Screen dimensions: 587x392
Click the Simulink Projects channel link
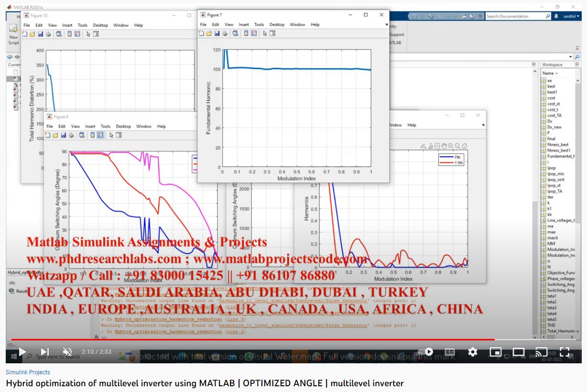click(x=28, y=372)
